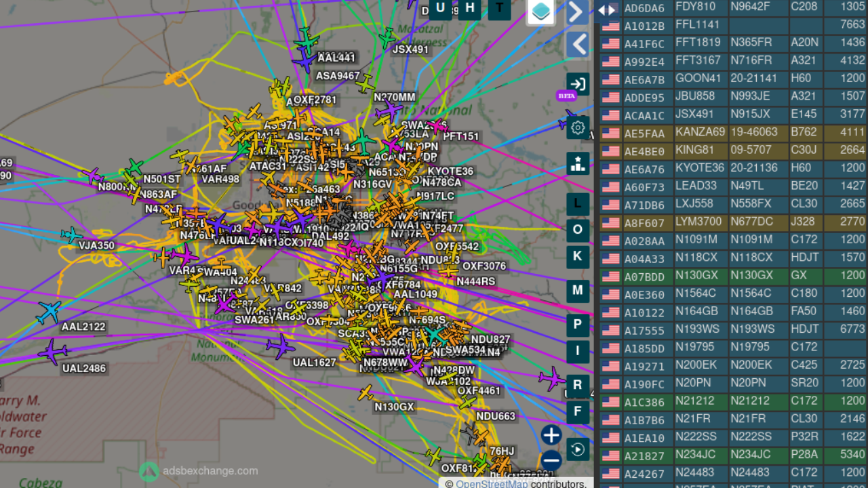Start the history replay icon

pyautogui.click(x=578, y=449)
